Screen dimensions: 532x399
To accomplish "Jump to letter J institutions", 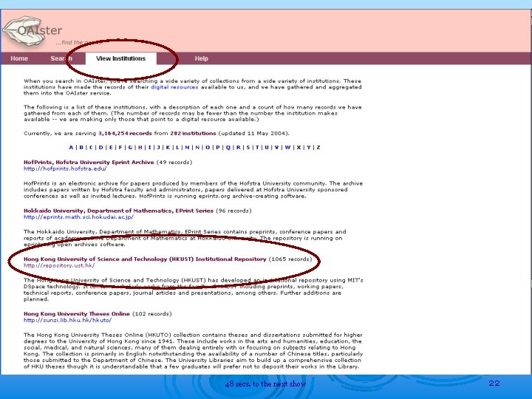I will [158, 148].
